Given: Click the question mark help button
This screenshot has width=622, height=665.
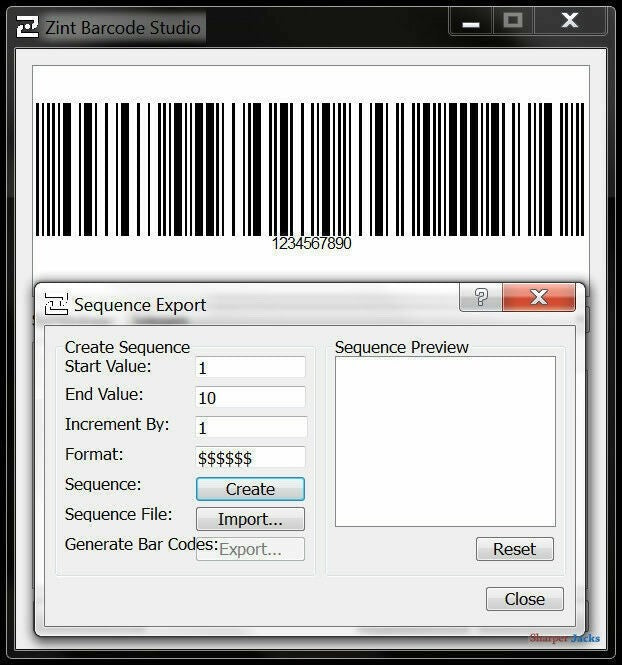Looking at the screenshot, I should 481,297.
